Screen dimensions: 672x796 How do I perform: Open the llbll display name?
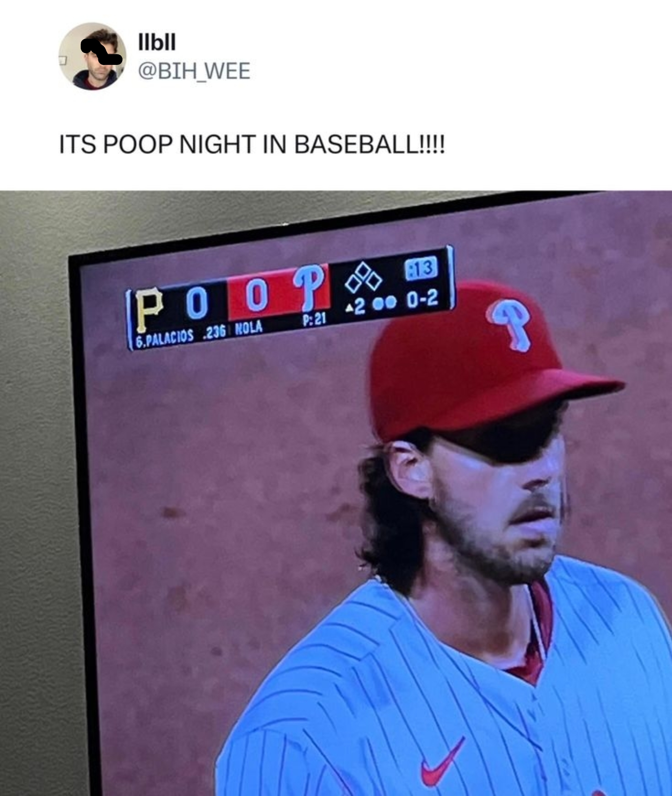[x=157, y=42]
